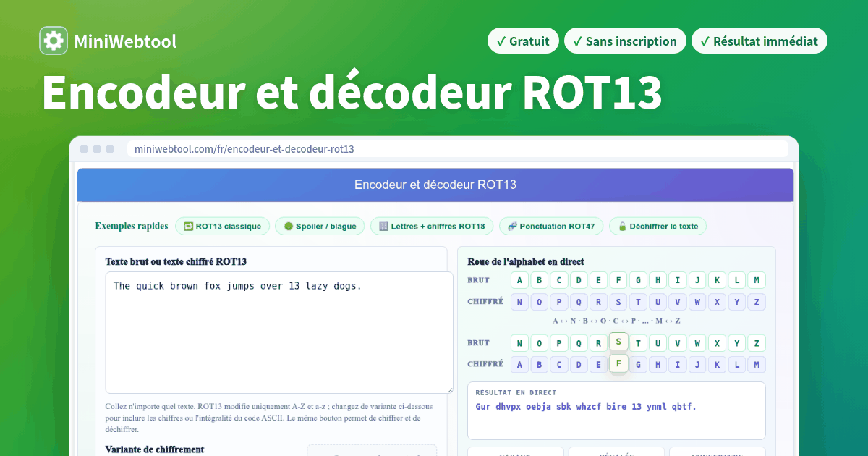Choose the Déchiffrer le texte example
The image size is (868, 456).
[658, 226]
